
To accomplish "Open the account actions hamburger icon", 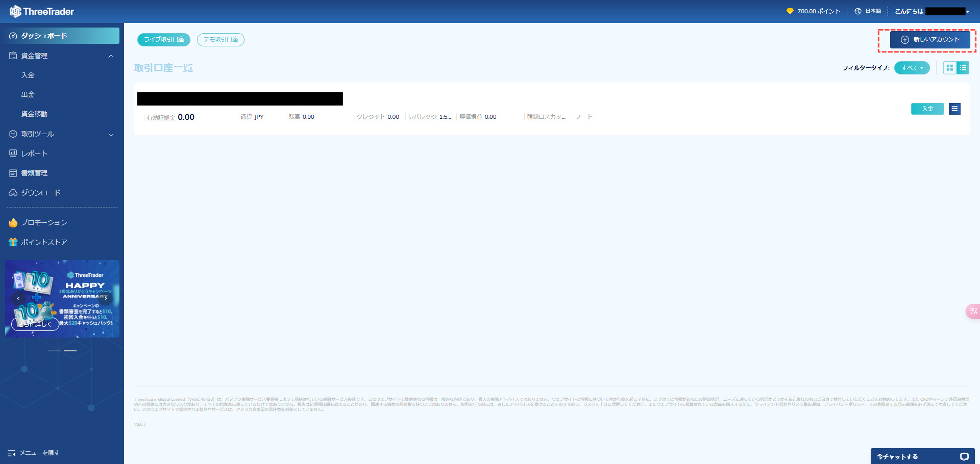I will click(954, 109).
